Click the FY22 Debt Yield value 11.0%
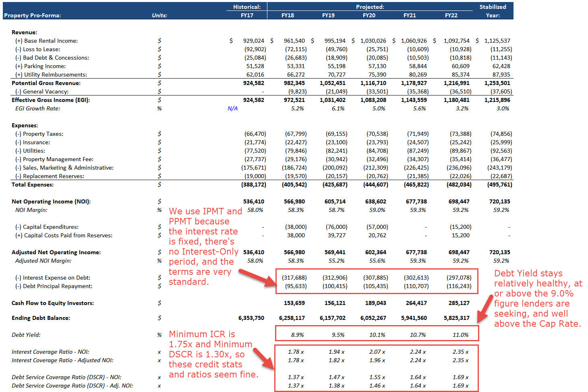This screenshot has height=392, width=588. pos(460,335)
